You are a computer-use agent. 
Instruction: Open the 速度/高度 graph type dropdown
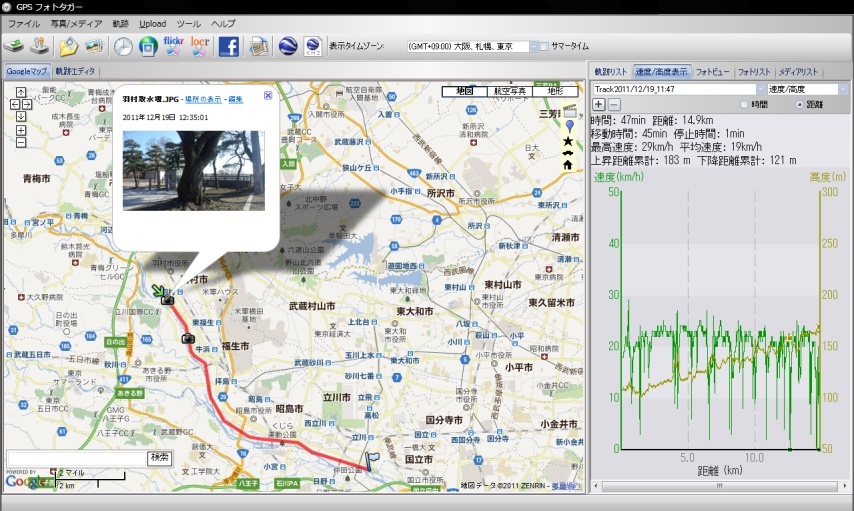[844, 89]
